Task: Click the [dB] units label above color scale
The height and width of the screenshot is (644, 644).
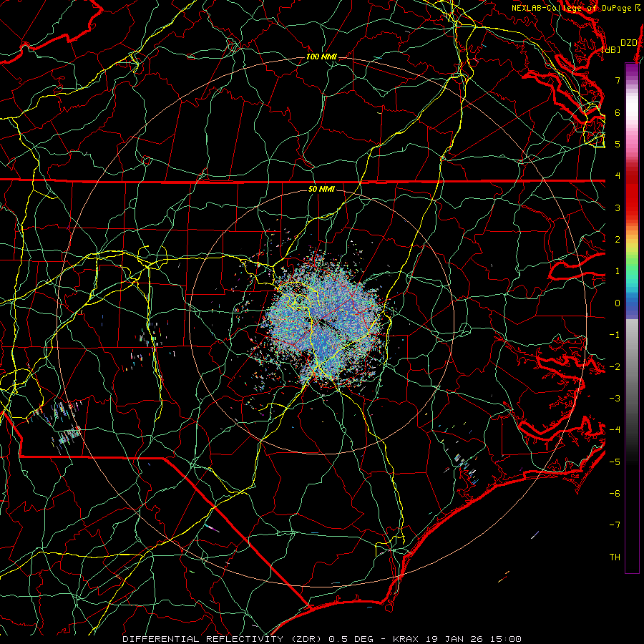Action: [x=611, y=49]
